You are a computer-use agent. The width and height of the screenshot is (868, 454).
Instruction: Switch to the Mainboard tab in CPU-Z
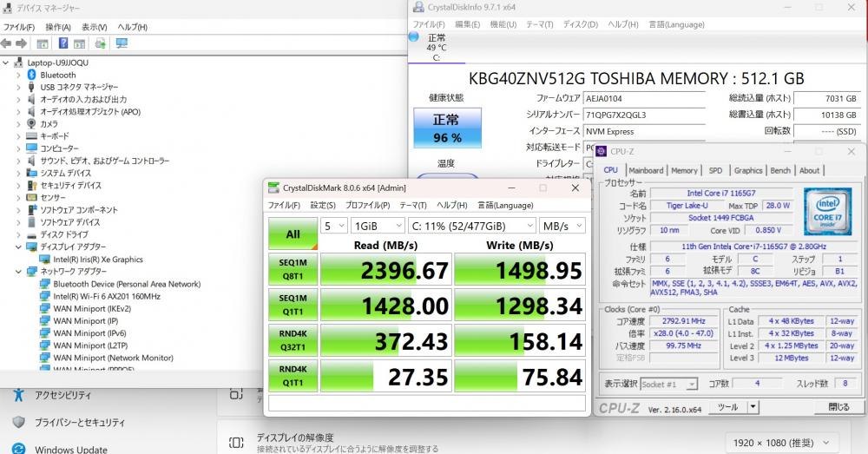645,171
